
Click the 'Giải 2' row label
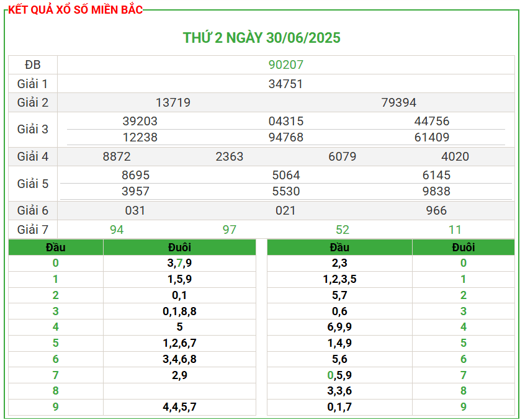coord(33,102)
